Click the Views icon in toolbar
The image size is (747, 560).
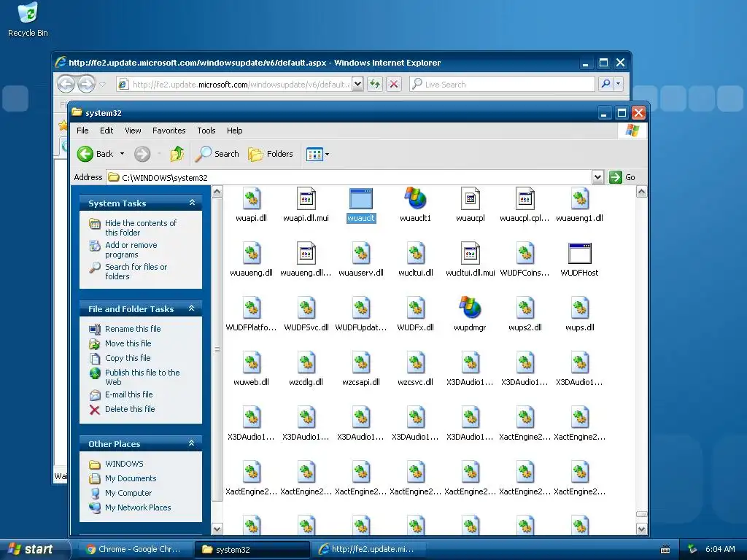pyautogui.click(x=314, y=155)
